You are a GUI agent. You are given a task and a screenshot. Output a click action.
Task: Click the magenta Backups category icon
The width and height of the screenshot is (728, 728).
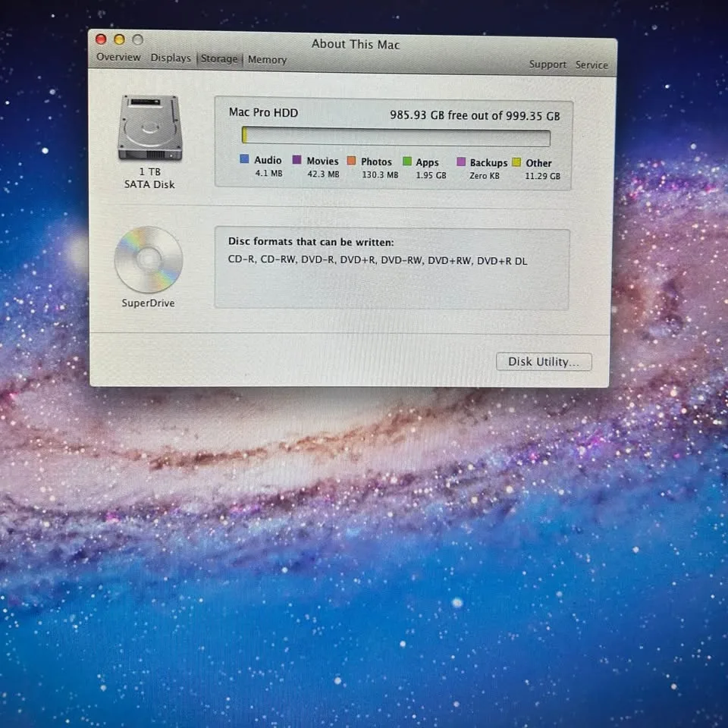click(460, 162)
